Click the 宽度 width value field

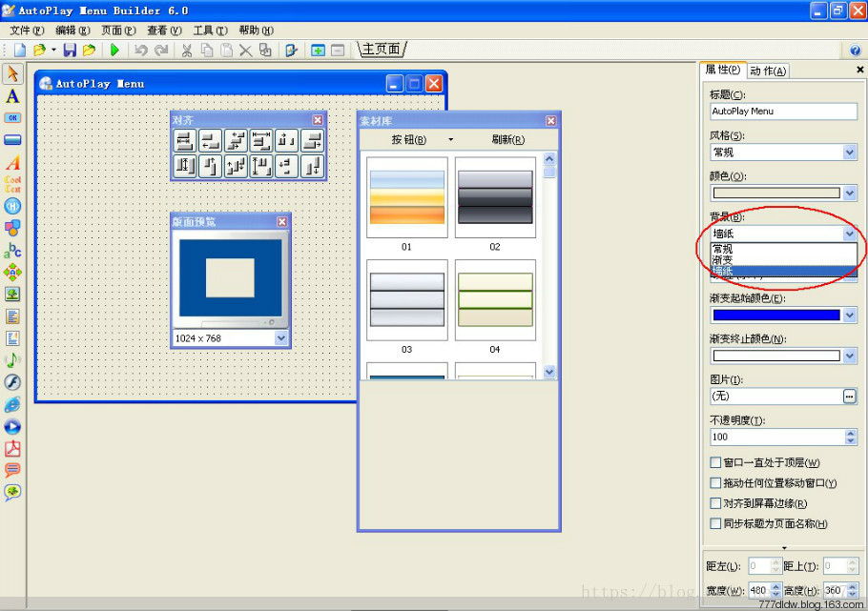758,591
